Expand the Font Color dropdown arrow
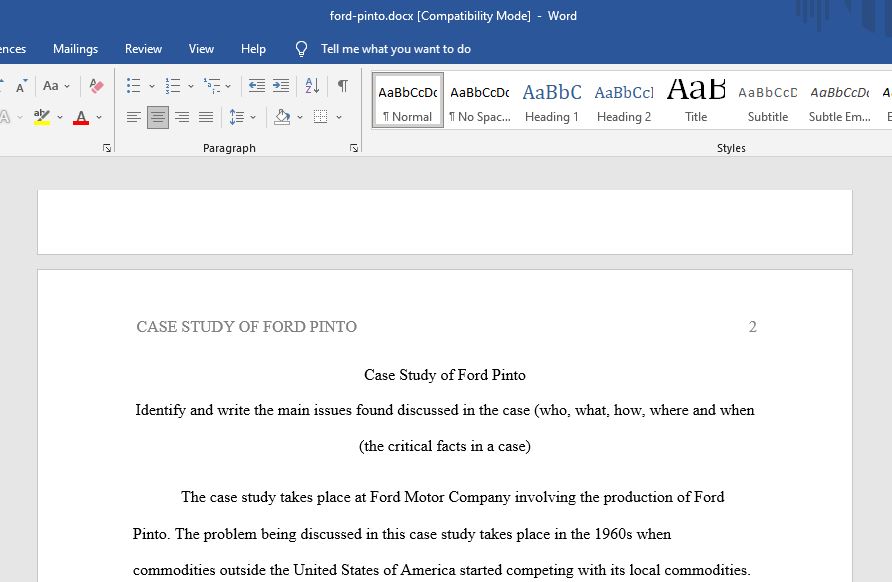This screenshot has width=892, height=582. [x=99, y=117]
